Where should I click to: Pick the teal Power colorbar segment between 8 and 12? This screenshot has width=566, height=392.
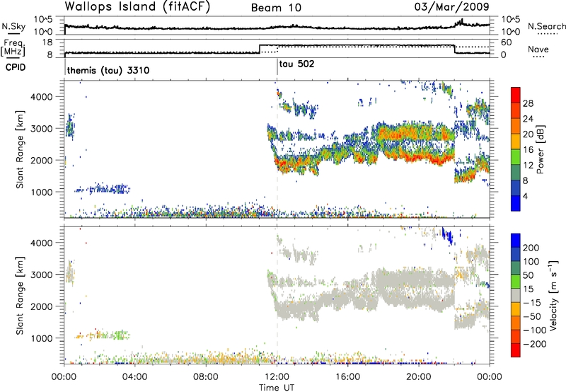[x=516, y=172]
